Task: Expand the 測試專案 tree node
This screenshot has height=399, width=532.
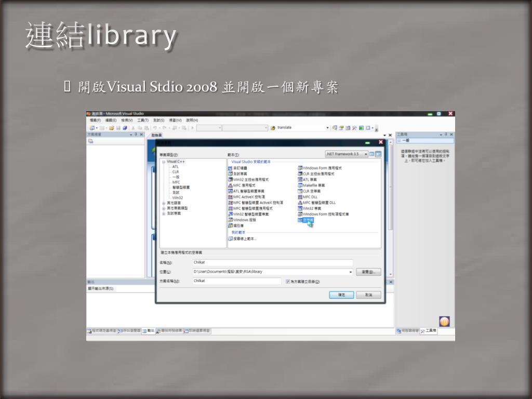Action: (x=164, y=214)
